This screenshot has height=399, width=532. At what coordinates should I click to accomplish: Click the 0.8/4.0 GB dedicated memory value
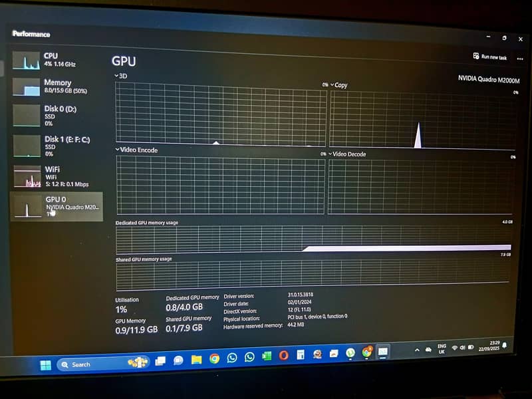184,307
